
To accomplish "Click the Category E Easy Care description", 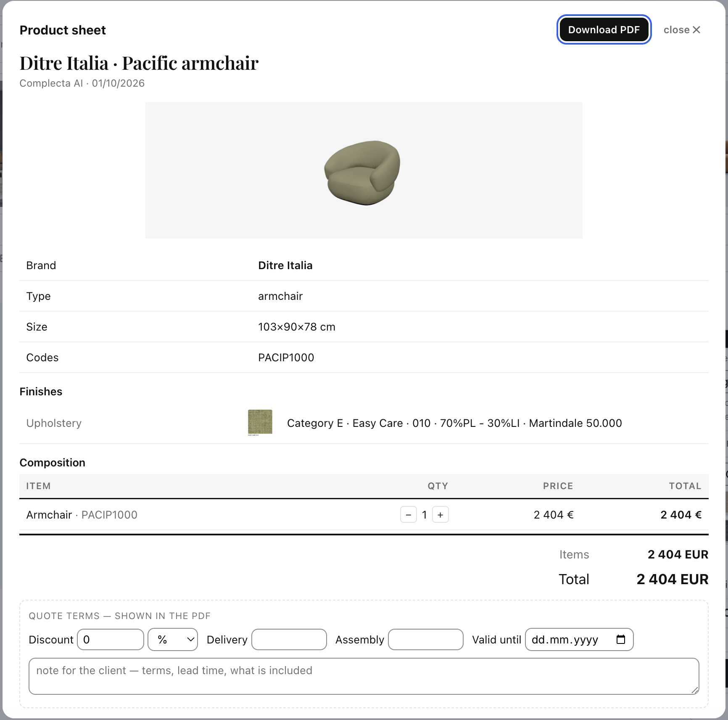I will (x=454, y=423).
